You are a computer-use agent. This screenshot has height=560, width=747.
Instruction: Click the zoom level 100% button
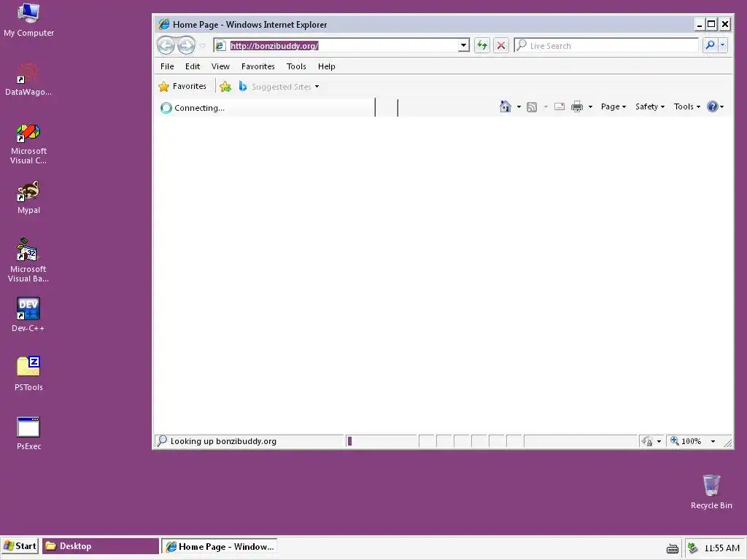[x=686, y=441]
